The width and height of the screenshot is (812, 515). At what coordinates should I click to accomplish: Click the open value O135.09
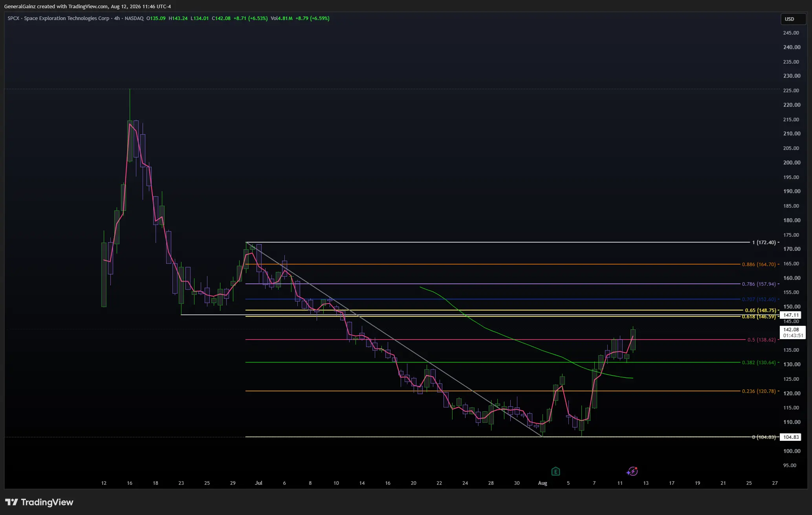(156, 18)
